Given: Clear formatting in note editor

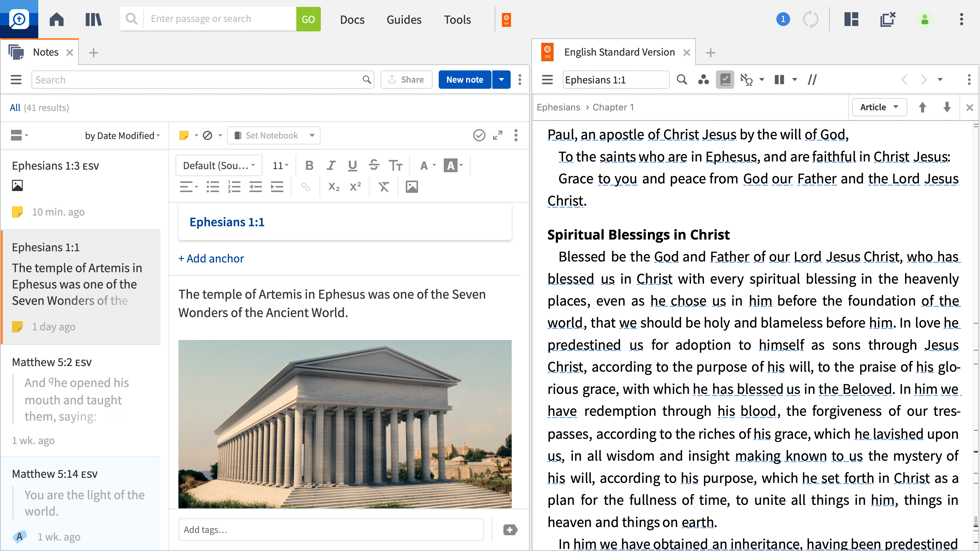Looking at the screenshot, I should tap(384, 187).
